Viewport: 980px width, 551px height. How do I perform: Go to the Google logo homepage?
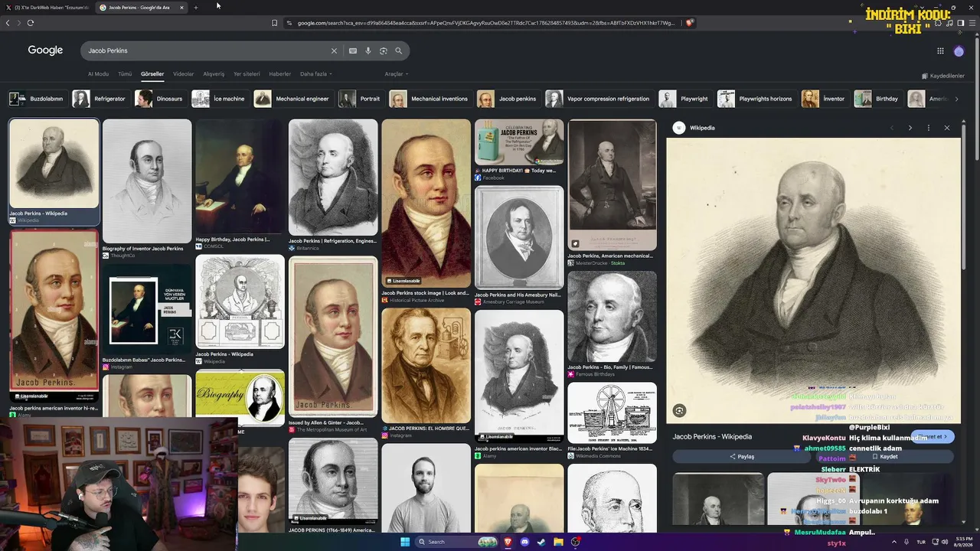[x=45, y=51]
